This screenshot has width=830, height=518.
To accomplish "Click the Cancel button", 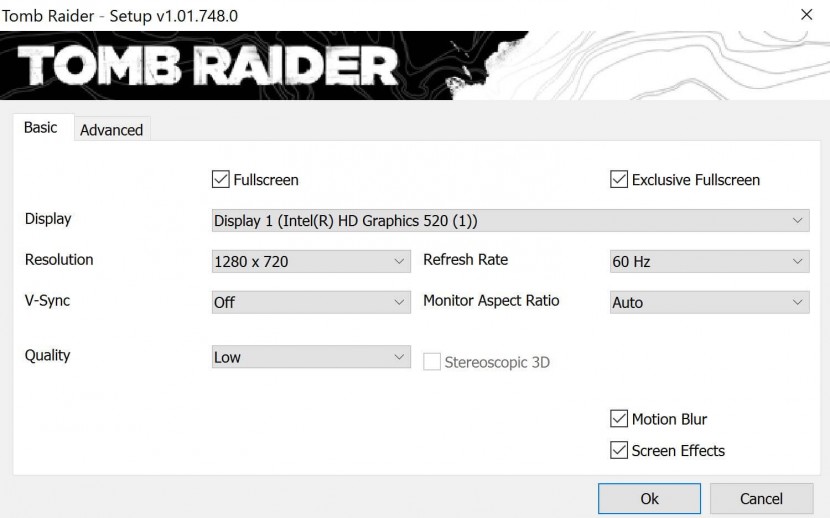I will [x=761, y=498].
